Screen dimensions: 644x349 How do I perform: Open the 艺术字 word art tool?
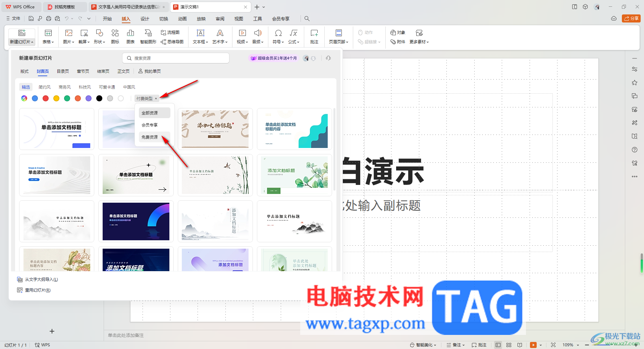pyautogui.click(x=220, y=37)
